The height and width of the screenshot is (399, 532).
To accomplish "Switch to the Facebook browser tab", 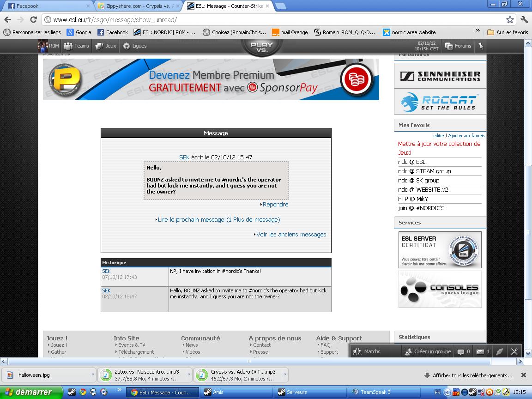I will pos(46,6).
